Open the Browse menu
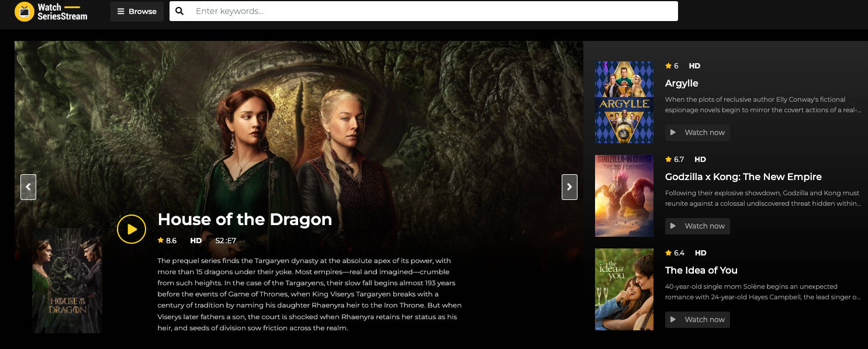This screenshot has height=349, width=868. pos(137,11)
